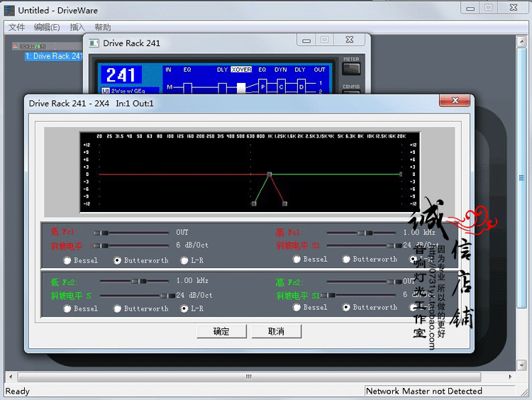Select the green low-slope handle at -12 dB

[x=254, y=204]
